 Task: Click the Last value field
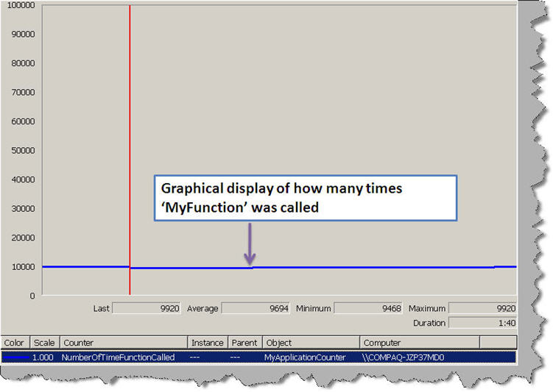[x=146, y=309]
